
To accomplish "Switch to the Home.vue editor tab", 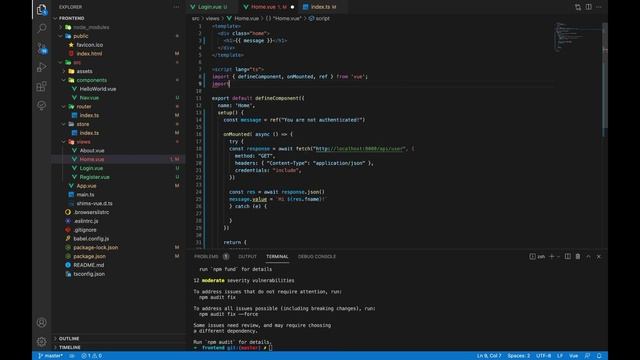I will point(269,7).
